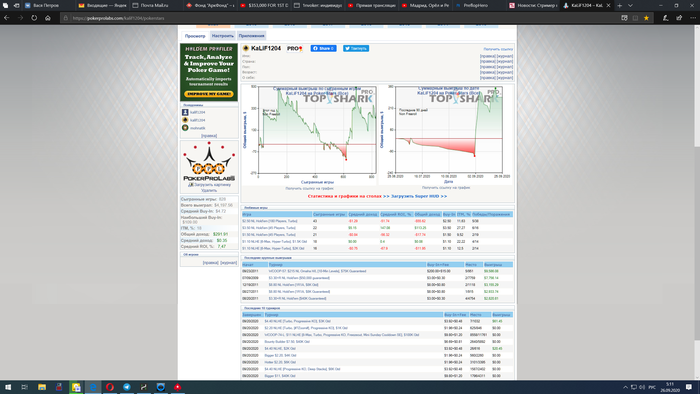This screenshot has width=700, height=394.
Task: Click the padlock icon in the address bar
Action: coord(66,18)
